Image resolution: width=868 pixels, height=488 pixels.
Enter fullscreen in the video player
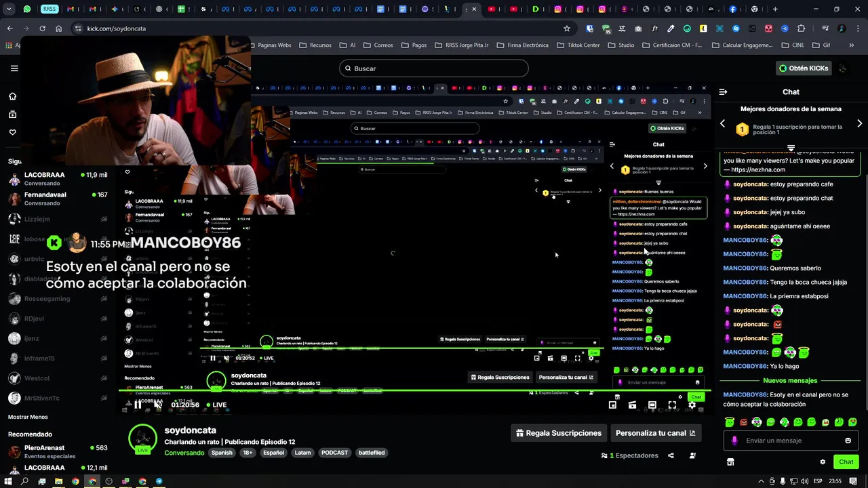(x=672, y=405)
